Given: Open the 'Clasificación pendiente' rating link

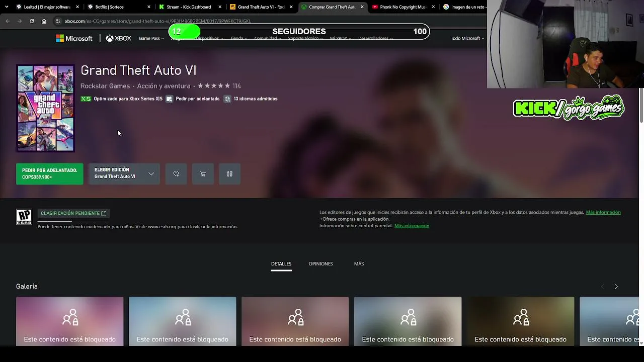Looking at the screenshot, I should 73,213.
